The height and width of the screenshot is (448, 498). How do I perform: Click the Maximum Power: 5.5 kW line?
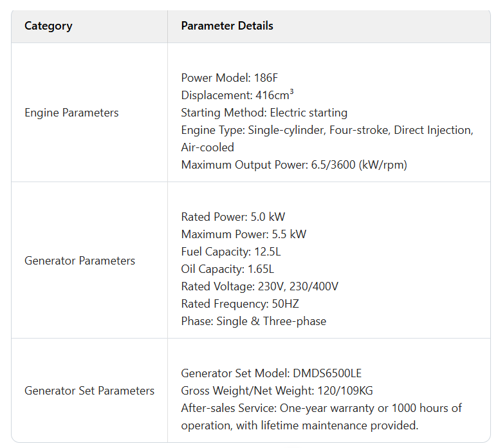[244, 234]
